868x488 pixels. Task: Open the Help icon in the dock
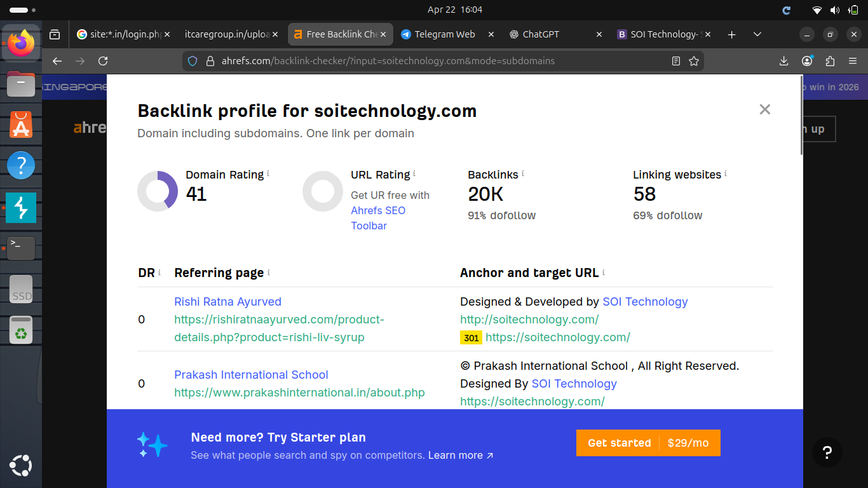(x=21, y=166)
